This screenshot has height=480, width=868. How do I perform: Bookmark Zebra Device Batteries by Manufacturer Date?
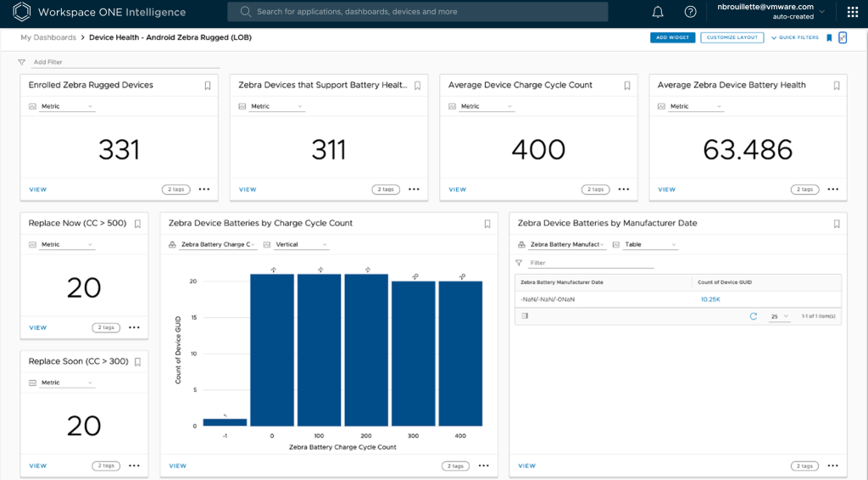point(837,224)
